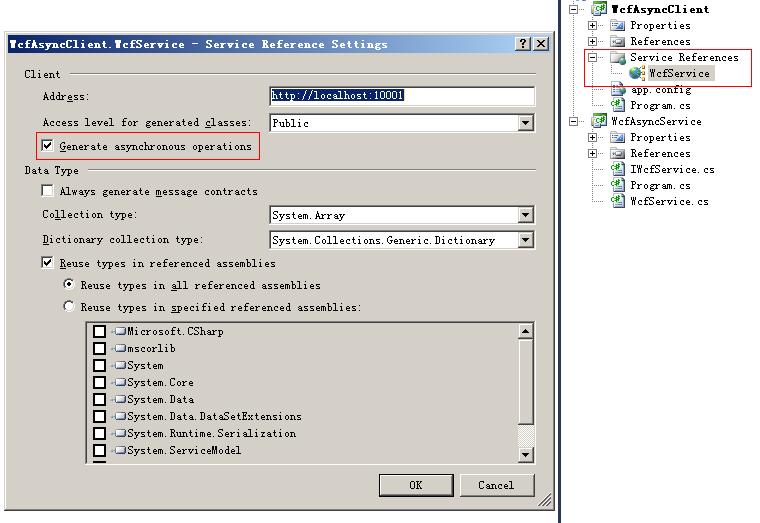Expand References under WcfAsyncClient
Image resolution: width=760 pixels, height=523 pixels.
[592, 41]
